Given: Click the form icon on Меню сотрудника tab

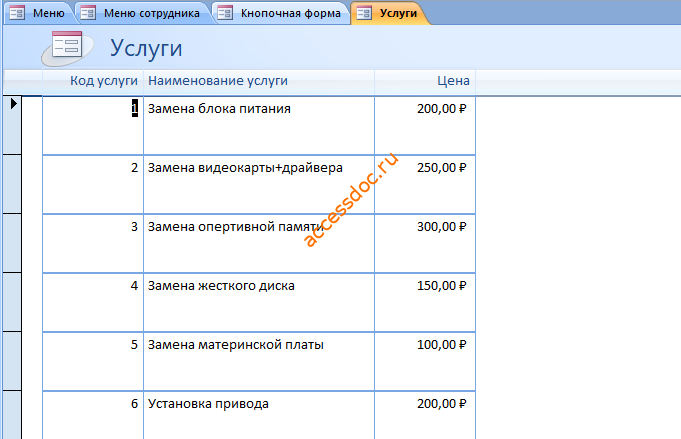Looking at the screenshot, I should click(x=88, y=13).
